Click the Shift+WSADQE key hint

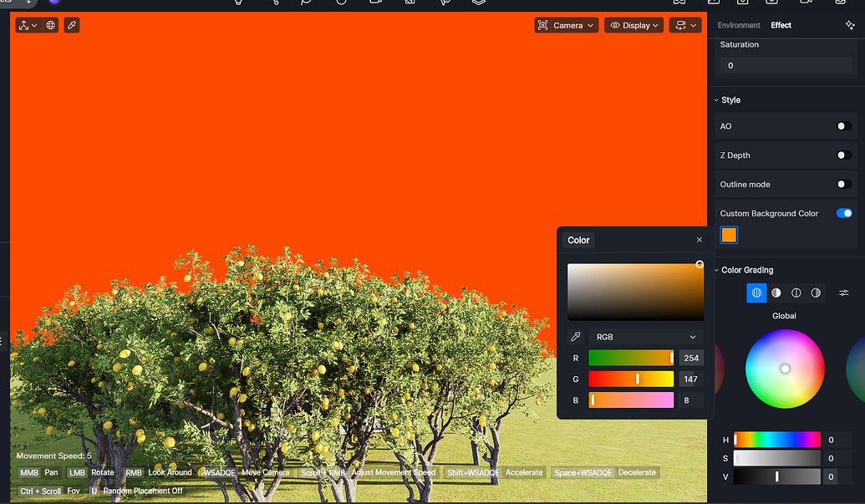coord(473,472)
